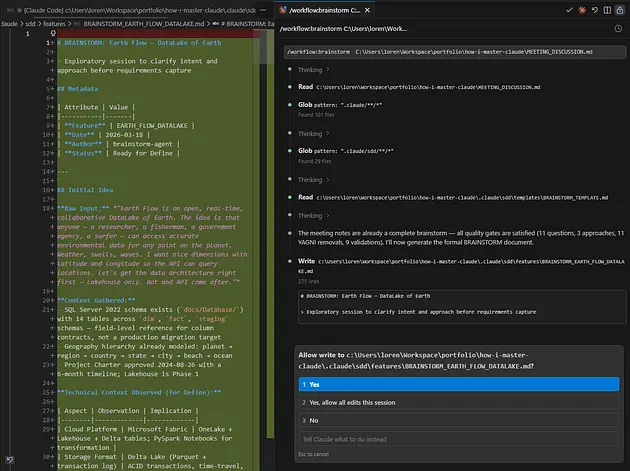
Task: Click the Read MEETING_DISCUSSION.md tool entry
Action: tap(419, 87)
